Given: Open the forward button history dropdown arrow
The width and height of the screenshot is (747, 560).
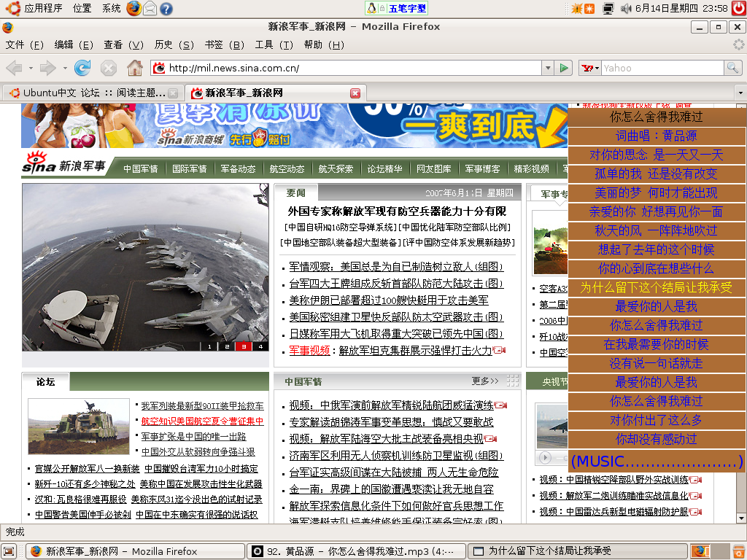Looking at the screenshot, I should point(65,68).
